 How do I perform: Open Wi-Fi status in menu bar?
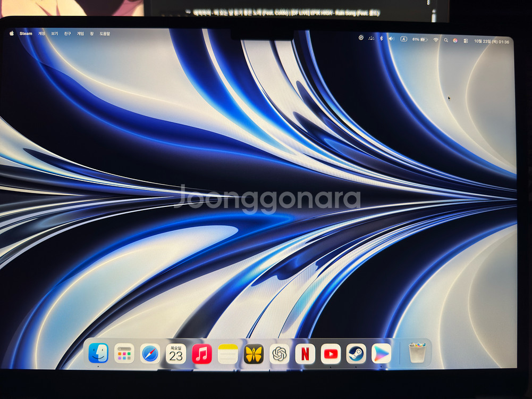tap(436, 40)
